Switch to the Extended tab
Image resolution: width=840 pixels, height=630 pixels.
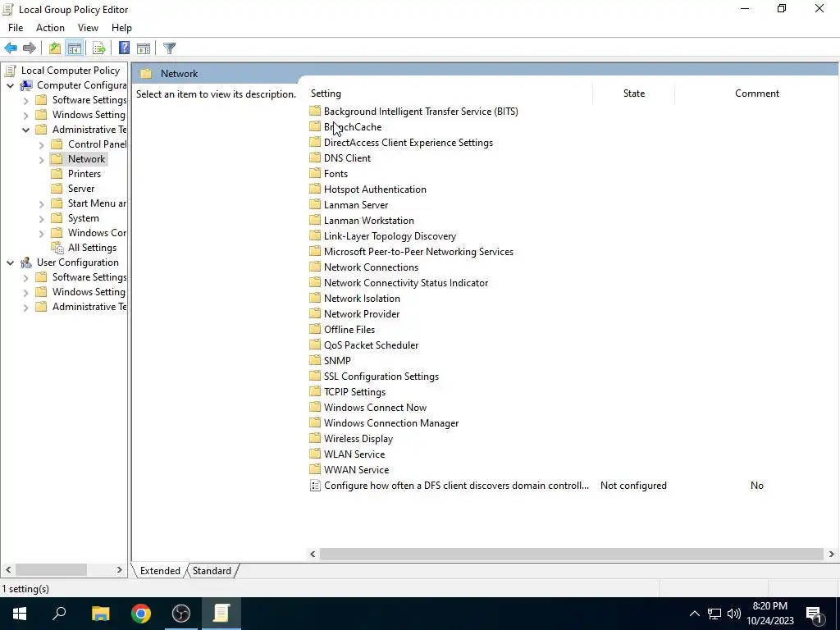click(160, 571)
